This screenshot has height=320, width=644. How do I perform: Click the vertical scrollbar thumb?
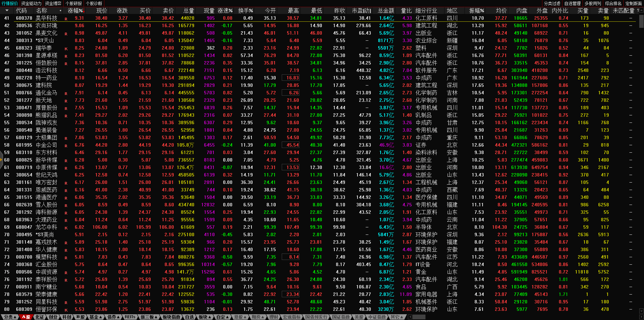(x=641, y=21)
